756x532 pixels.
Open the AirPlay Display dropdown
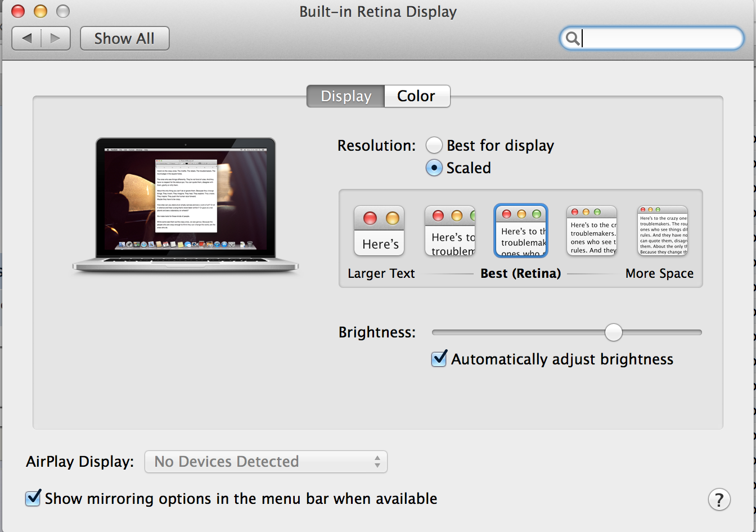tap(266, 462)
